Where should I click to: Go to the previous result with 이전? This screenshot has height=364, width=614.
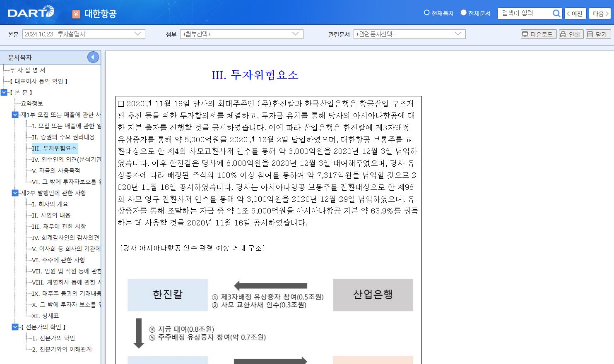(575, 14)
